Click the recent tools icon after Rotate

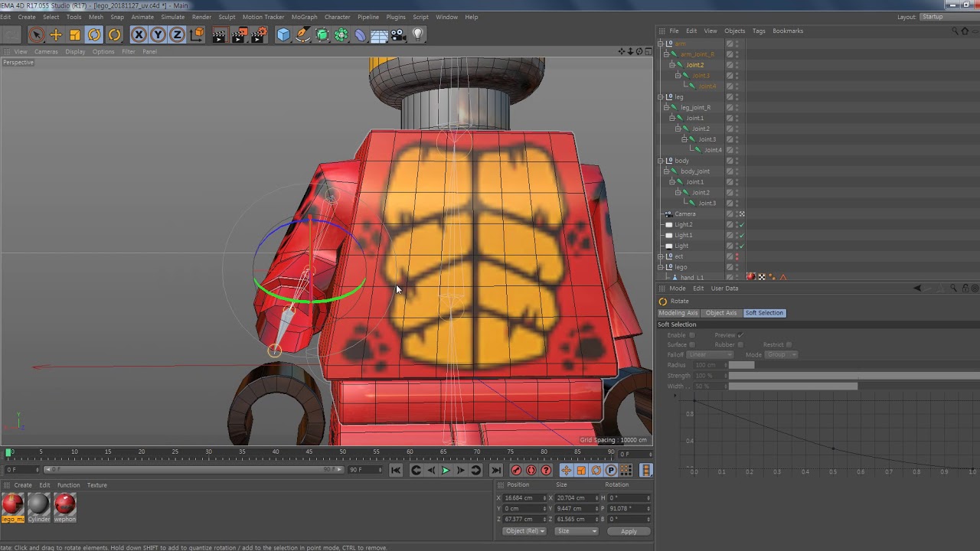(114, 34)
